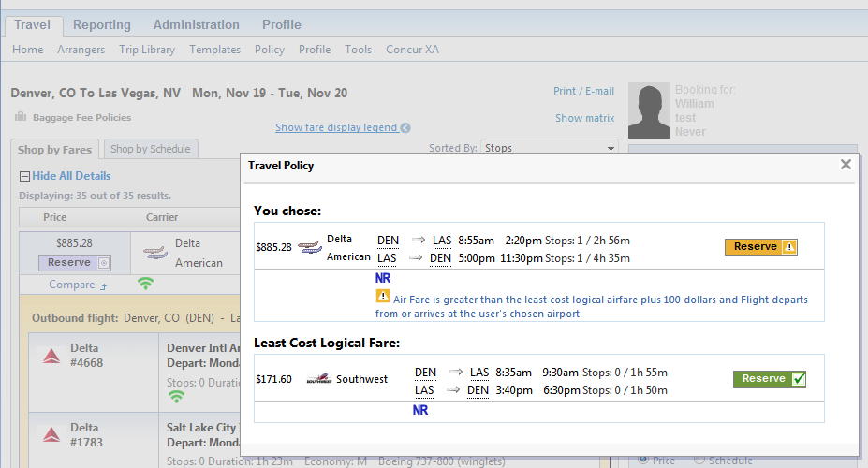Reserve the $885.28 Delta American fare in dialog
Screen dimensions: 868x468
[x=760, y=247]
